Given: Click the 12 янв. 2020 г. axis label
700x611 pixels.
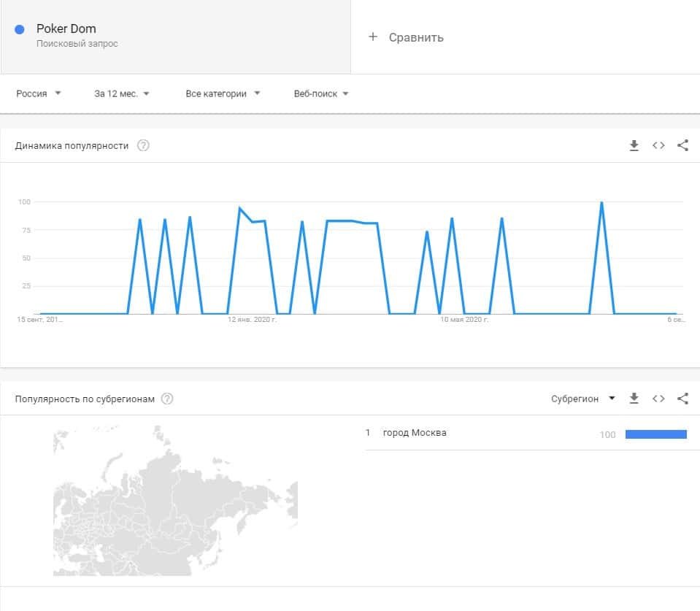Looking at the screenshot, I should tap(253, 320).
